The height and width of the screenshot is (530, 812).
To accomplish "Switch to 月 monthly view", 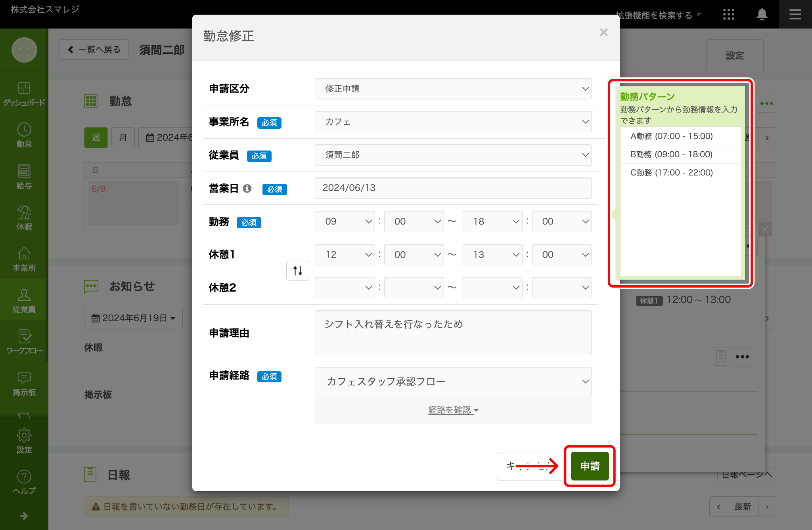I will 123,137.
